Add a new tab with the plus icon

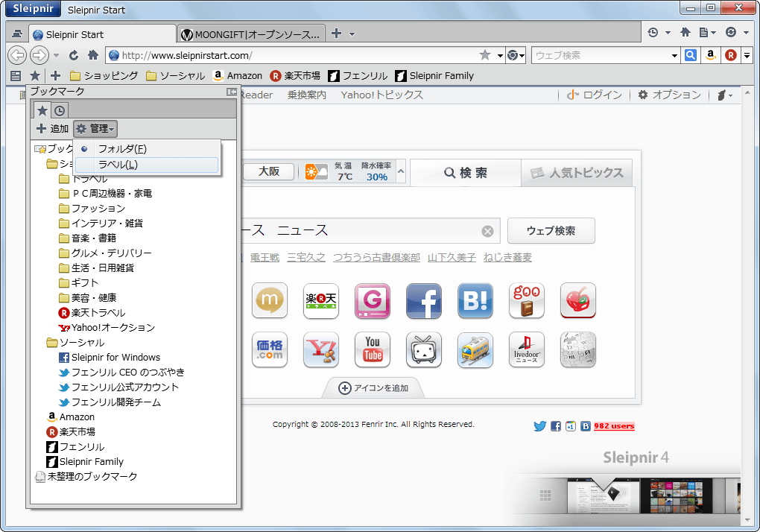pyautogui.click(x=336, y=34)
